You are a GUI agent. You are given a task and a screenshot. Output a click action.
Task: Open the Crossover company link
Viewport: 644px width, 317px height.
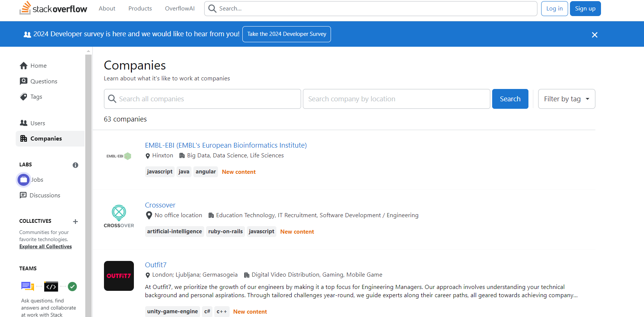pos(160,205)
